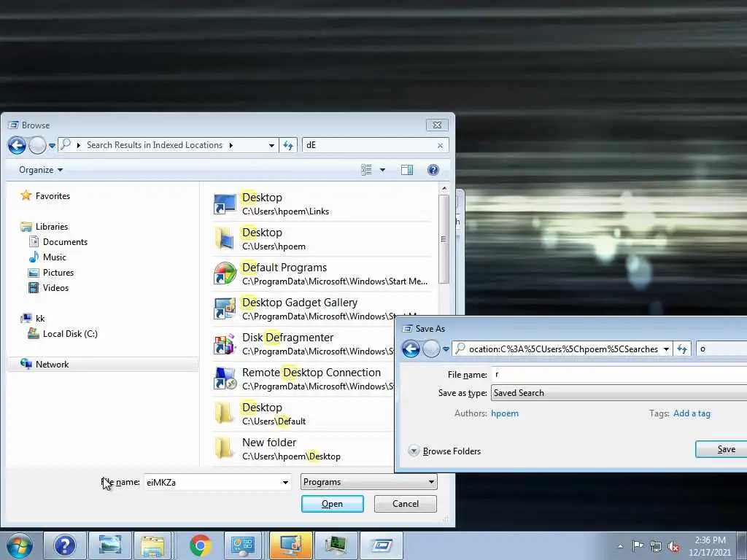Viewport: 747px width, 560px height.
Task: Click the Browse results vertical scrollbar
Action: (444, 239)
